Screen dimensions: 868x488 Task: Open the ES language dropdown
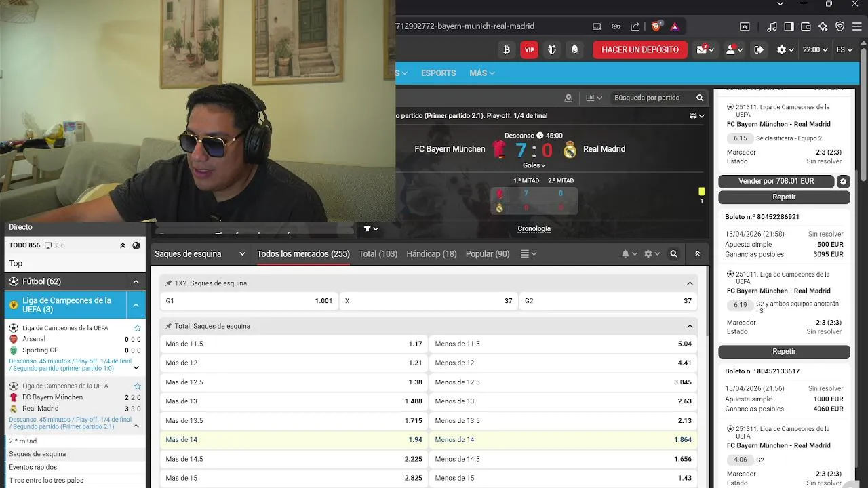click(x=844, y=49)
